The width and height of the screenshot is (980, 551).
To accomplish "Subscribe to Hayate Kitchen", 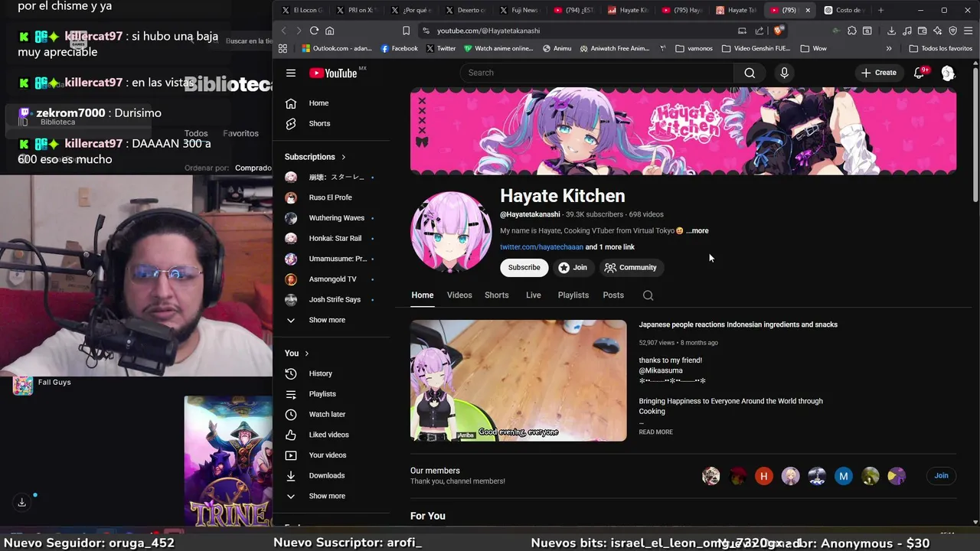I will (x=524, y=268).
